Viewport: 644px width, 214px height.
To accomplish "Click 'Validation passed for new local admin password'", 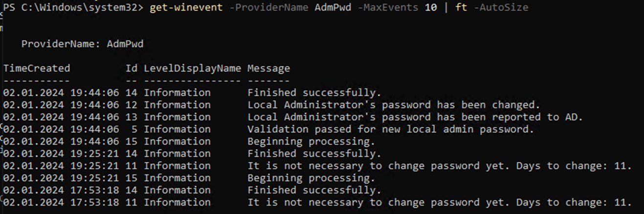I will (391, 129).
